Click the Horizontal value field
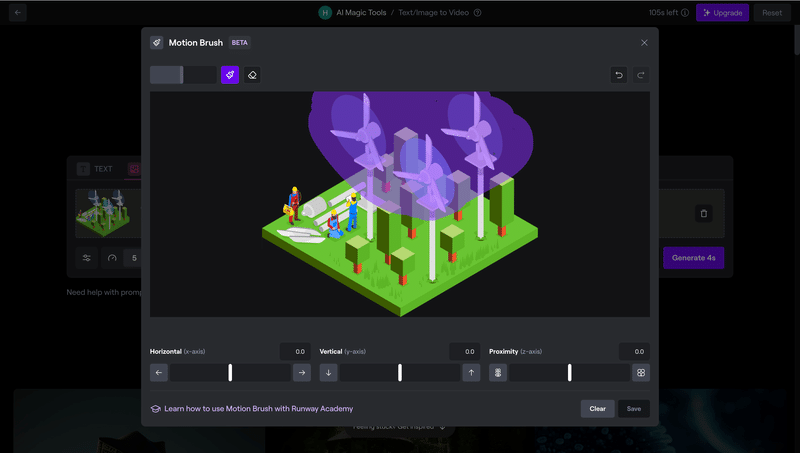The height and width of the screenshot is (453, 800). pyautogui.click(x=295, y=351)
